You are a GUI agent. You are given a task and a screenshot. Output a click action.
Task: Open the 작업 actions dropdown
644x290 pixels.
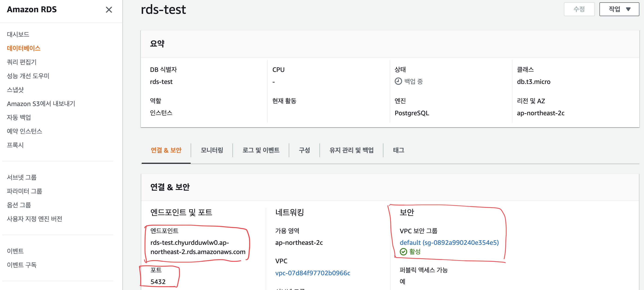point(619,9)
